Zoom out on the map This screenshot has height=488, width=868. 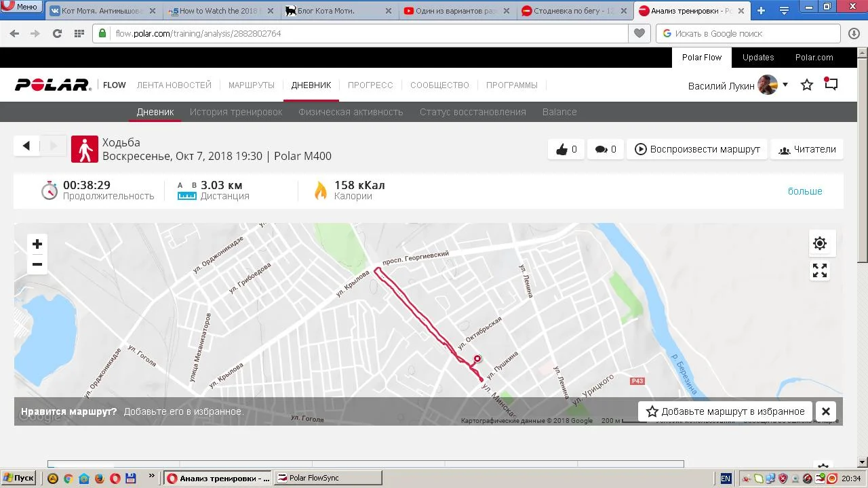pos(37,264)
